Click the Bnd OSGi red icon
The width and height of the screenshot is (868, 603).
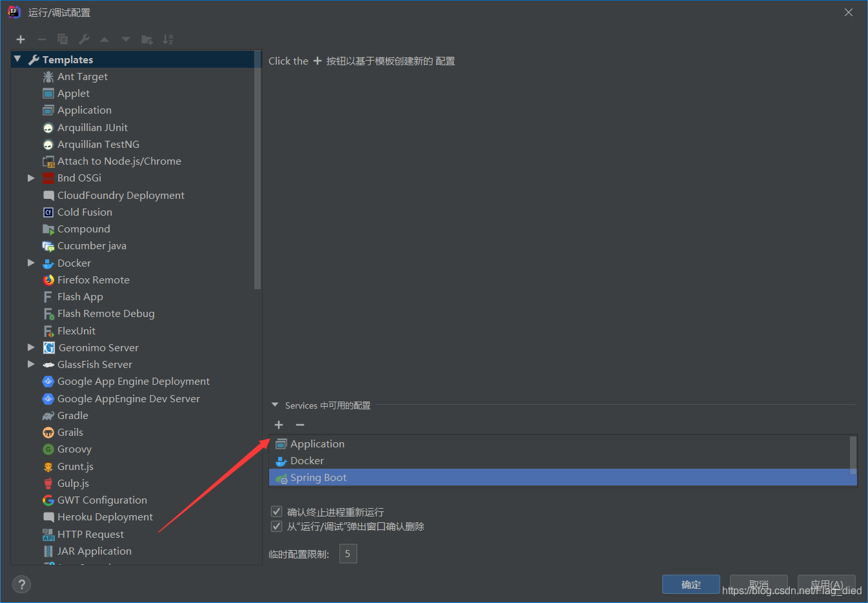(48, 178)
